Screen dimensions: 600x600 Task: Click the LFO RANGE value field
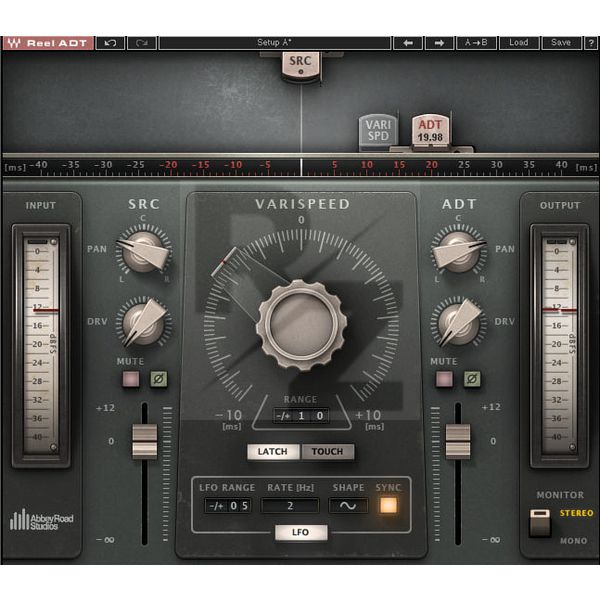pyautogui.click(x=228, y=506)
